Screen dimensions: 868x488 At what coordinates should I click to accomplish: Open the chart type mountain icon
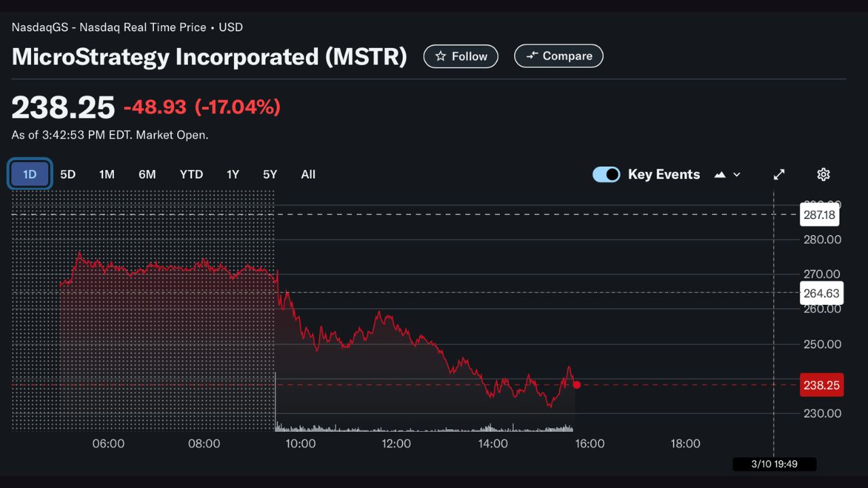[720, 175]
